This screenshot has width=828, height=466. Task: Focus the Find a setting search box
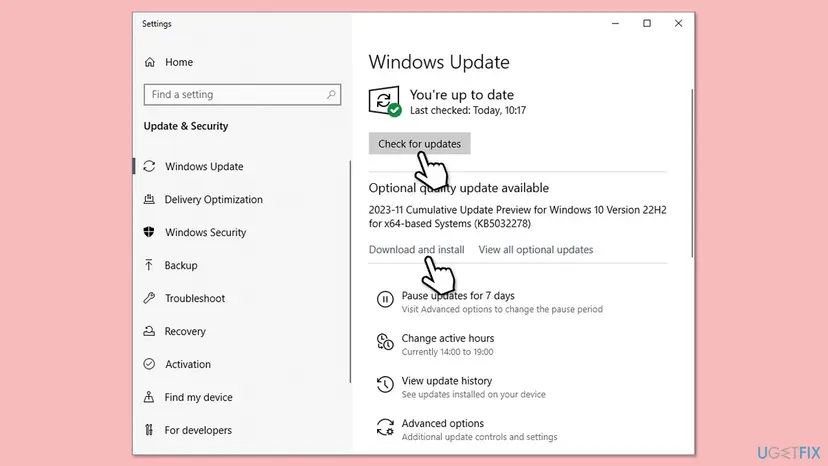242,95
